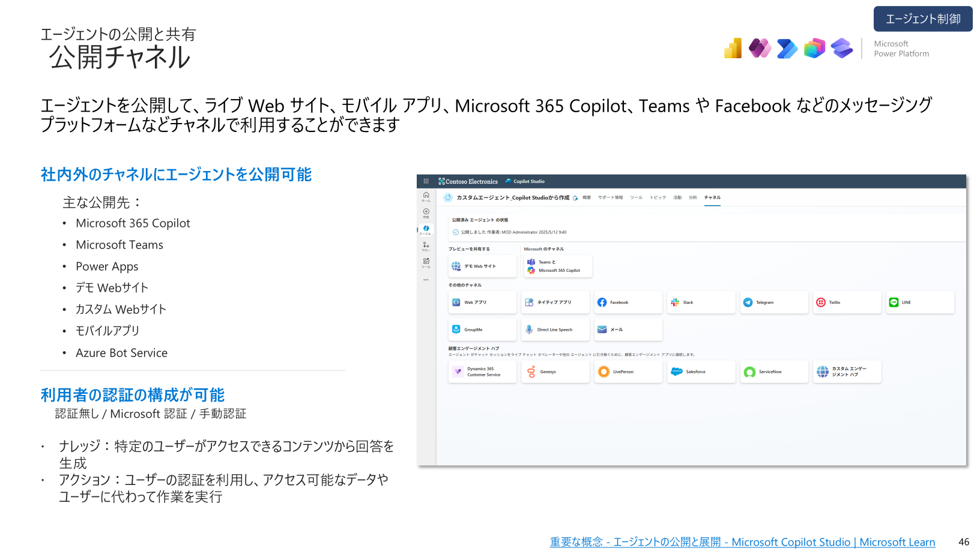Click the ネイティブ アプリ channel icon

(x=529, y=303)
